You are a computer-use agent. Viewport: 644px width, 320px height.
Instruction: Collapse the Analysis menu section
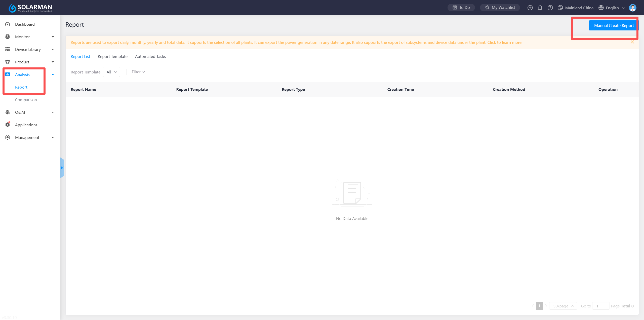click(53, 74)
